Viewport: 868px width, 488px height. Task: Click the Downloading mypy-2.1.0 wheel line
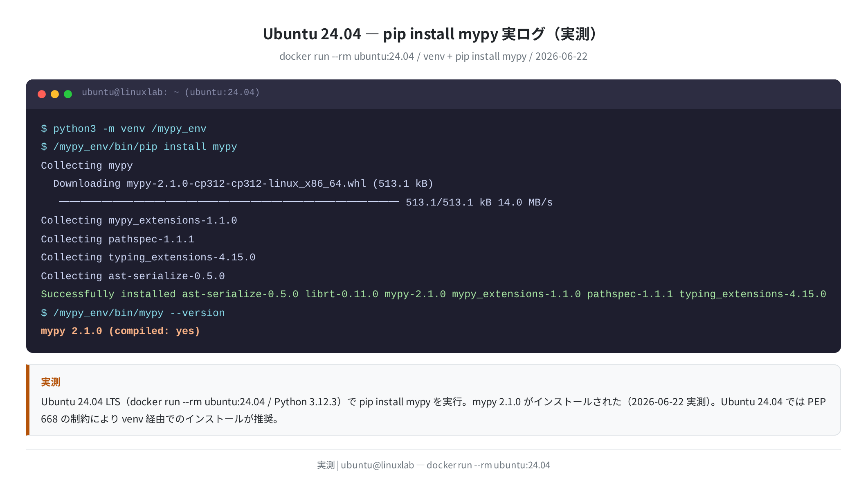(243, 183)
